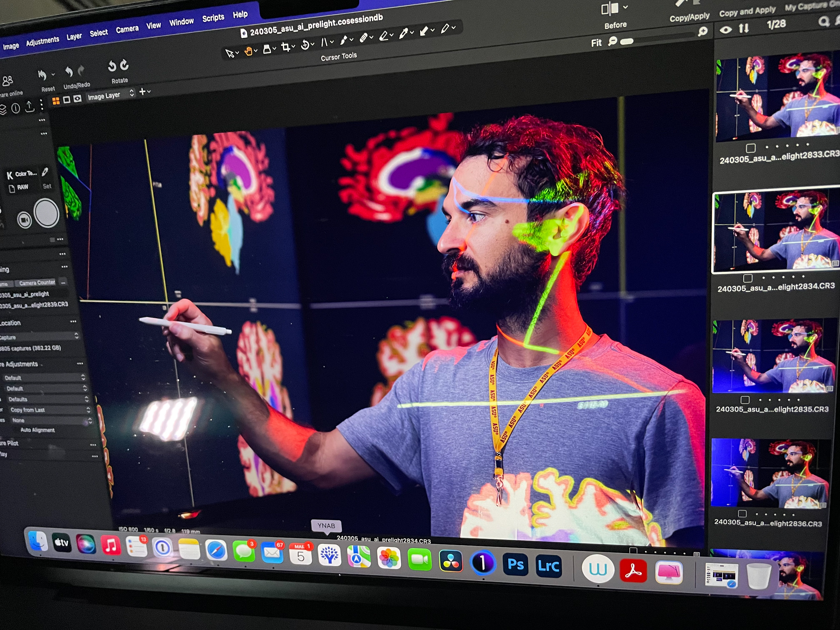Viewport: 840px width, 630px height.
Task: Select the Erase Mask tool
Action: (x=384, y=36)
